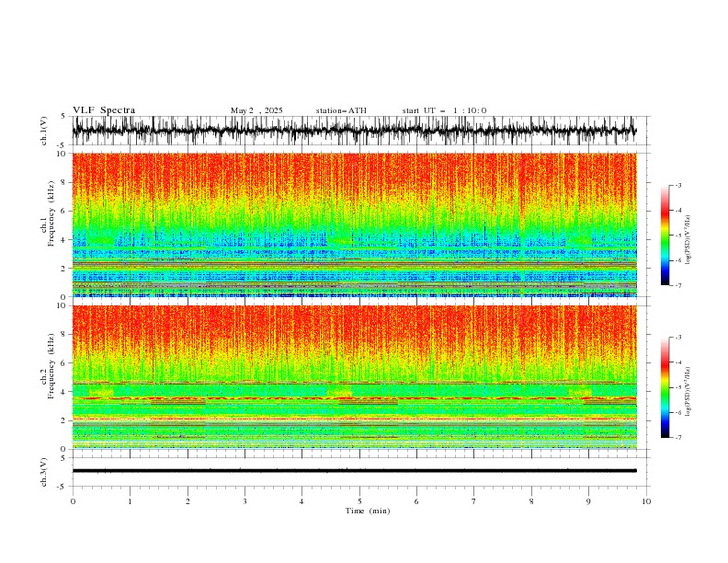Click the 'station=ATH' label
This screenshot has width=728, height=563.
coord(341,110)
